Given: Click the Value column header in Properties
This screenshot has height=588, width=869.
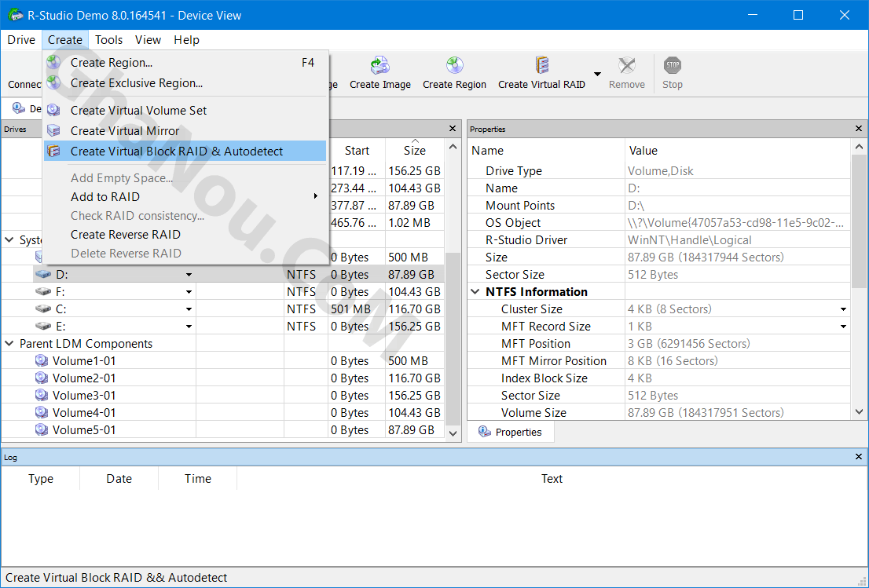Looking at the screenshot, I should [x=737, y=150].
